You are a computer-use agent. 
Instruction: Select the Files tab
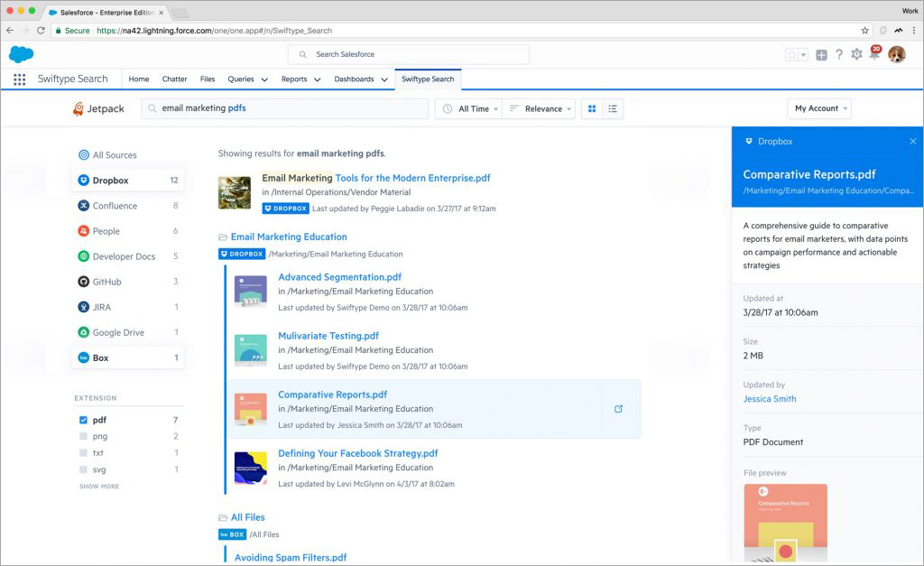tap(208, 79)
